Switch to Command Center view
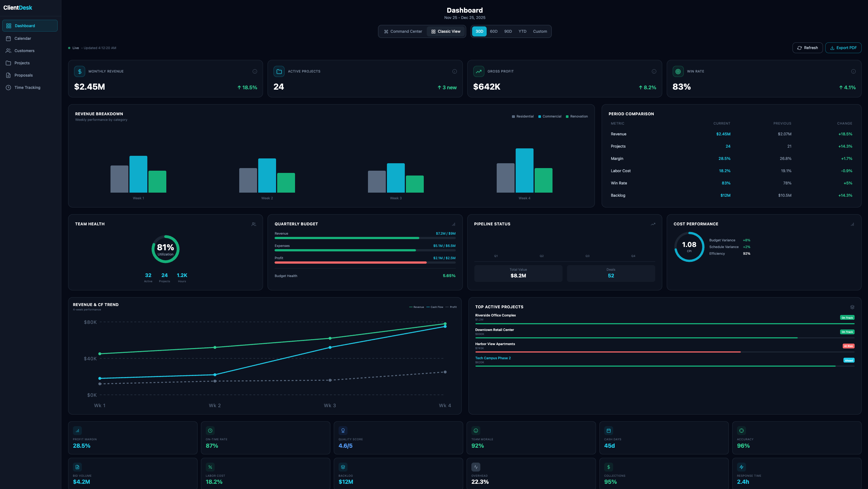868x489 pixels. [x=403, y=31]
